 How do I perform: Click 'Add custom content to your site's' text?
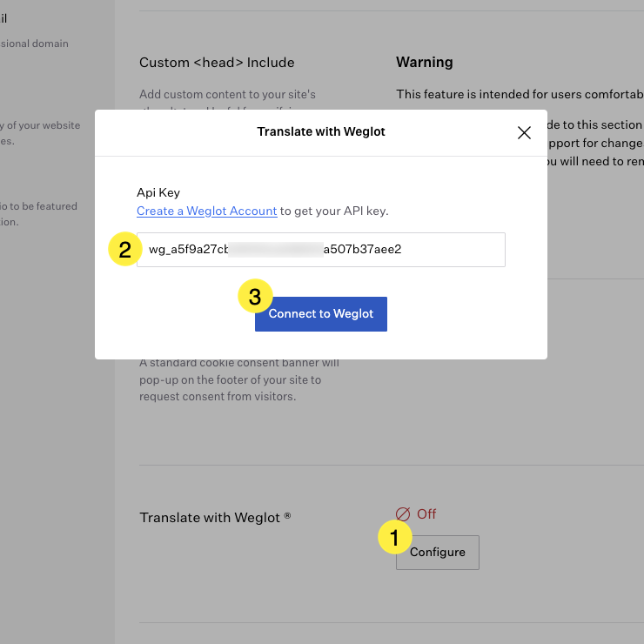(227, 95)
